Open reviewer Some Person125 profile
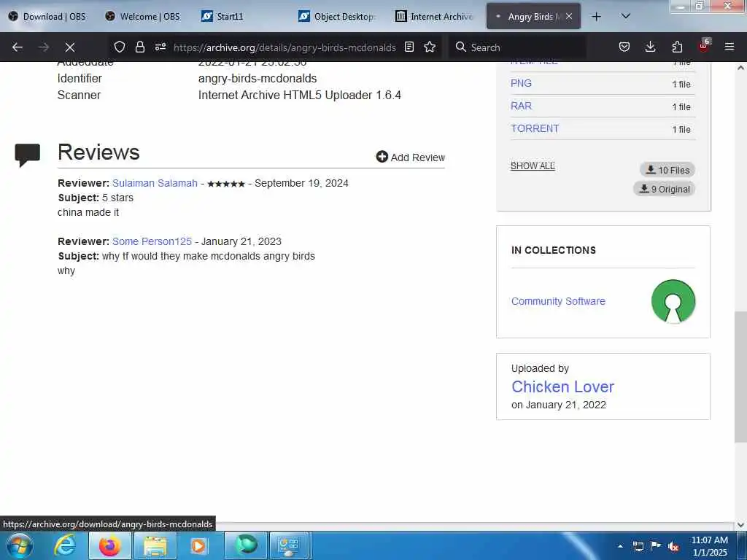The height and width of the screenshot is (560, 747). coord(152,241)
